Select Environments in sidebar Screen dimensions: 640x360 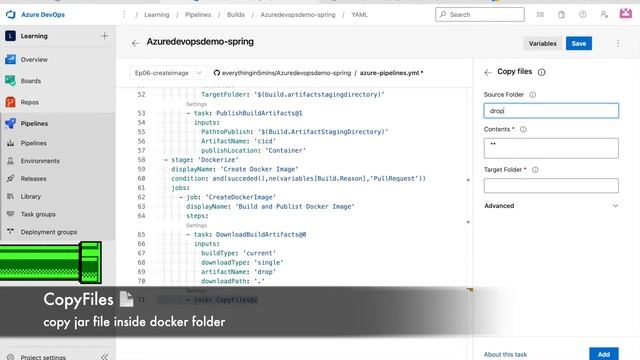tap(40, 161)
